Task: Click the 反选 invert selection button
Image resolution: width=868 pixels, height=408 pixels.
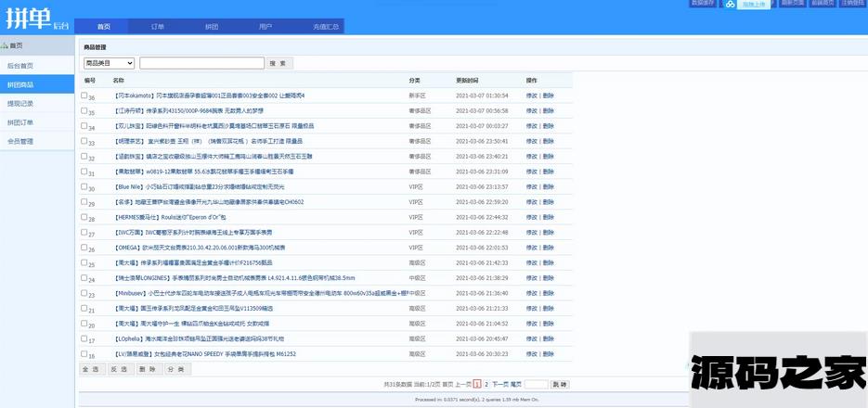Action: click(119, 369)
